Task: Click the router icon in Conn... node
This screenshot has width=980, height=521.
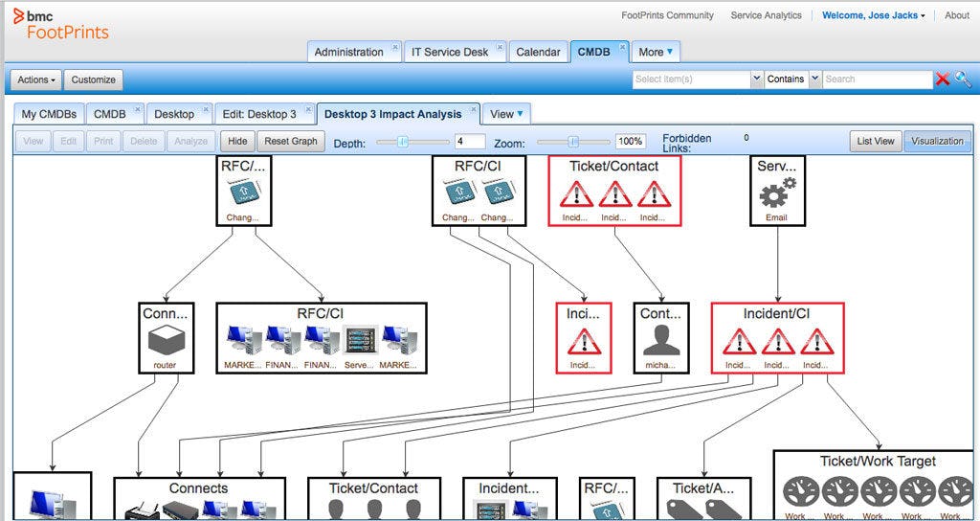Action: pos(167,341)
